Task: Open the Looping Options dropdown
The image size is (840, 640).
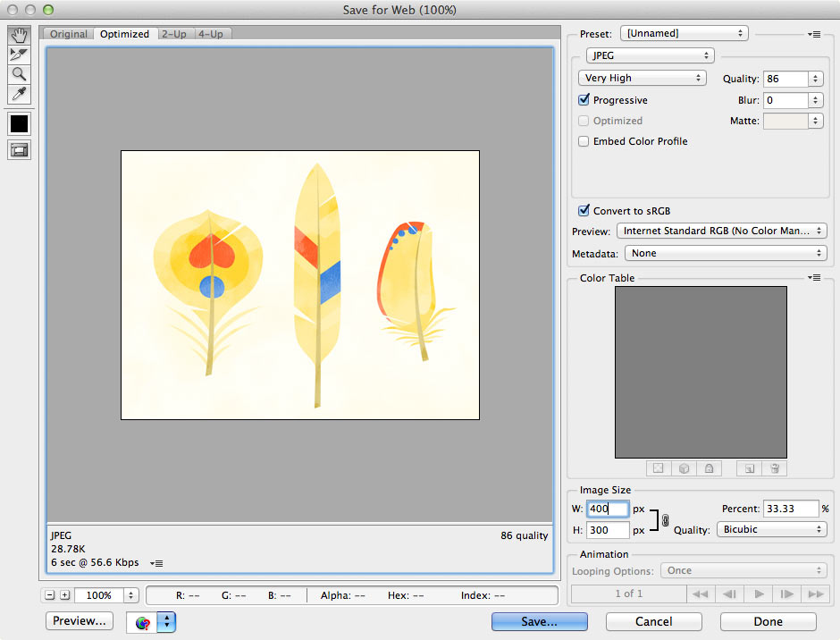Action: pos(743,570)
